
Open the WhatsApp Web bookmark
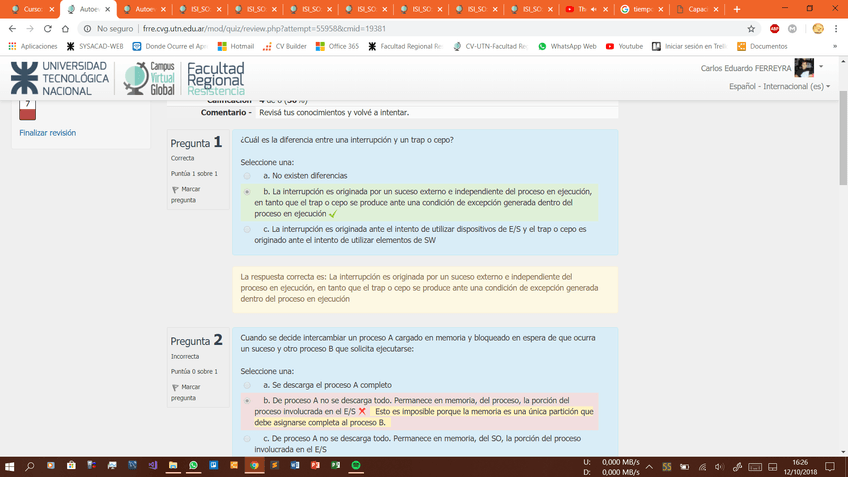coord(567,46)
